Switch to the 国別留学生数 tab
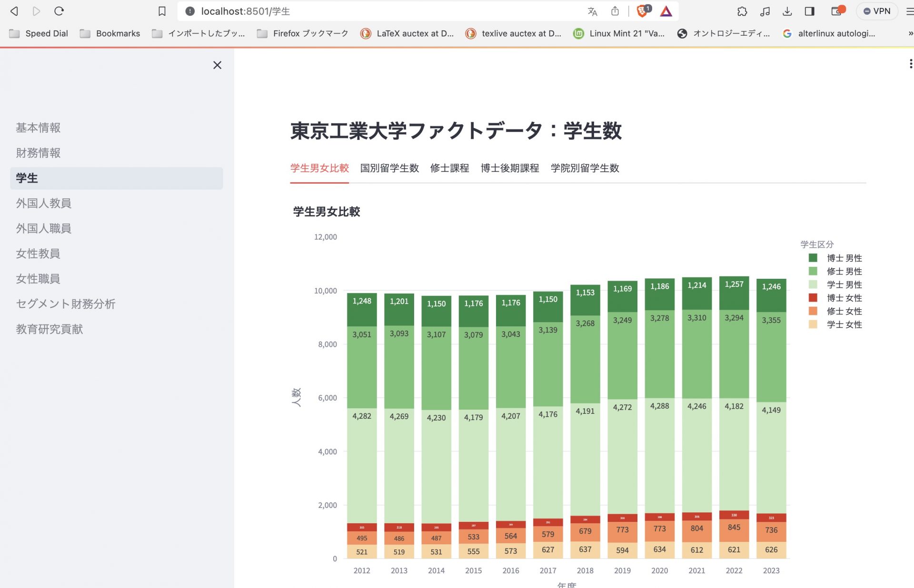914x588 pixels. (389, 168)
